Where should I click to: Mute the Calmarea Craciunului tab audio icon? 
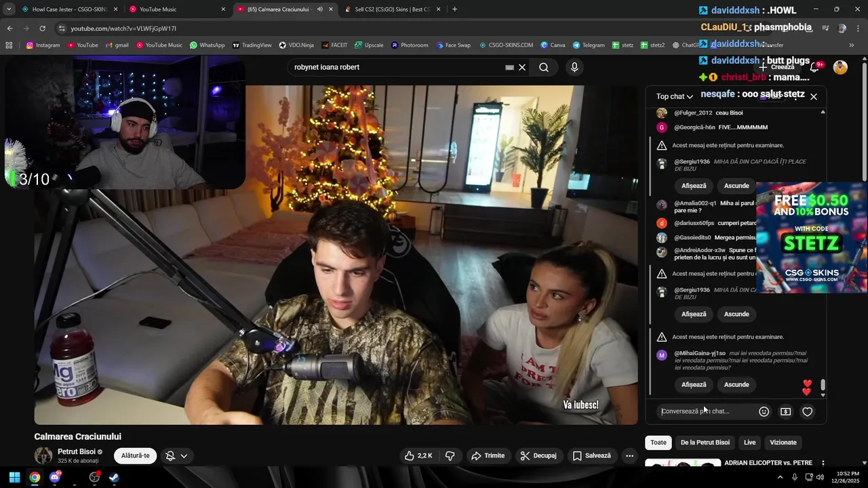[x=320, y=9]
